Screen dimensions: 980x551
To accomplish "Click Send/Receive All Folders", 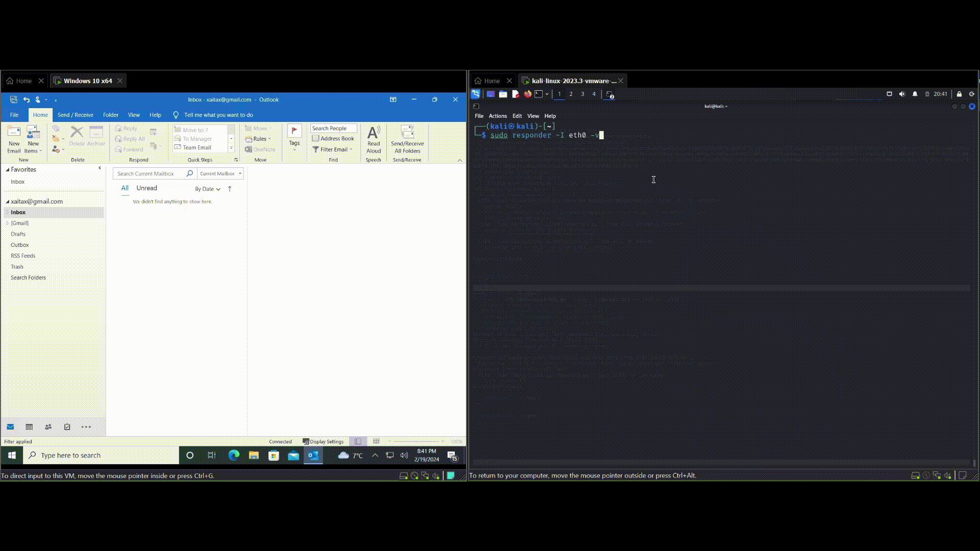I will coord(407,139).
